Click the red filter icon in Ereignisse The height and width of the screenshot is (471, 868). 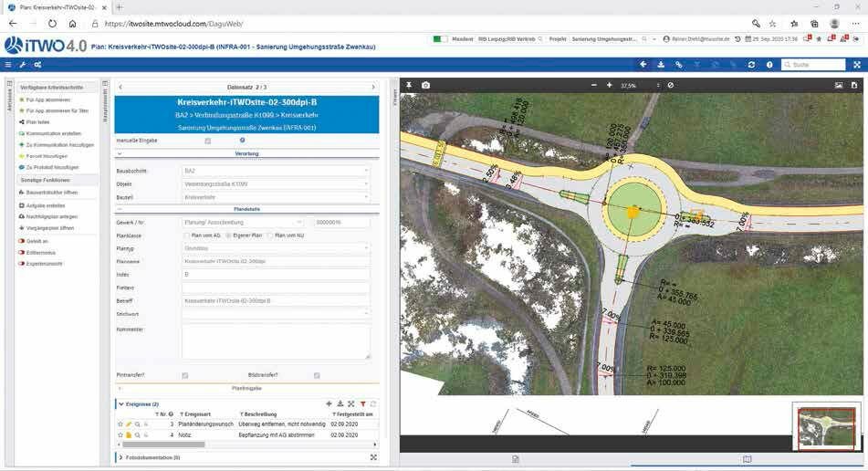(x=362, y=404)
